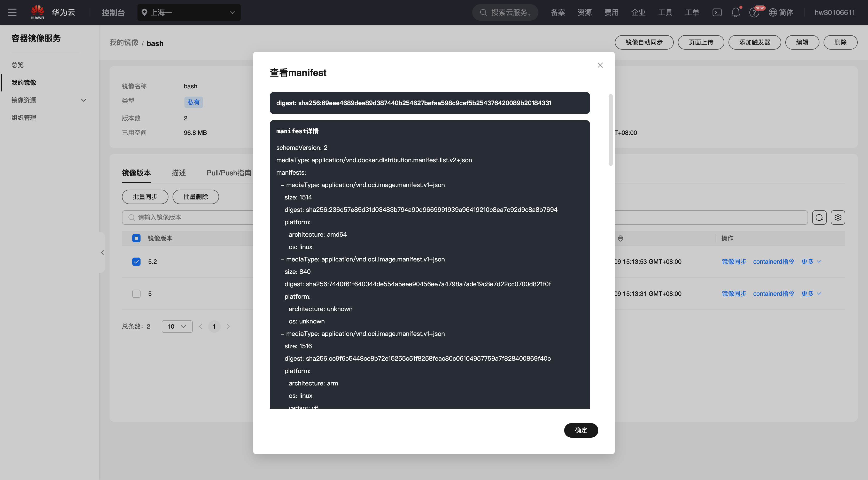Viewport: 868px width, 480px height.
Task: Select the 镜像版本 tab
Action: (136, 173)
